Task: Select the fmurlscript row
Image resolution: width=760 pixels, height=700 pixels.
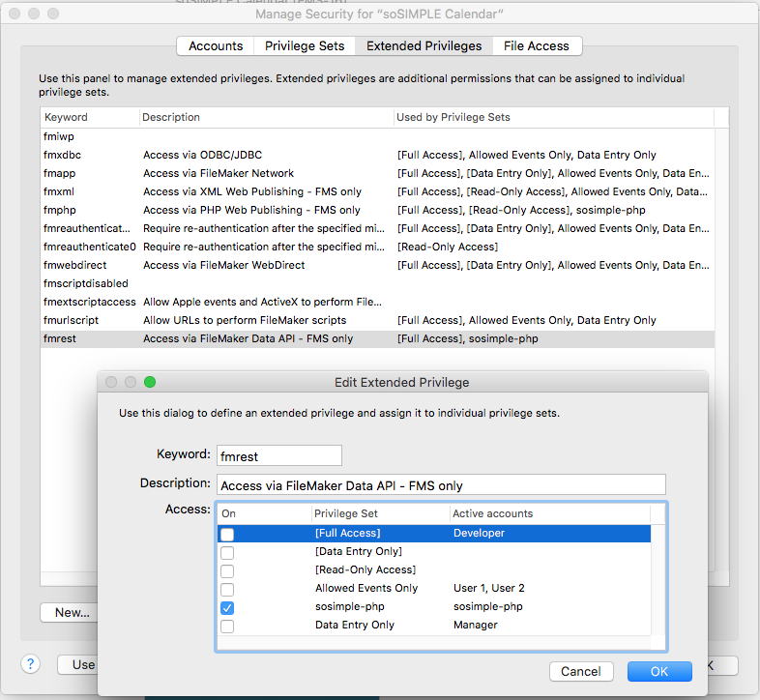Action: 377,320
